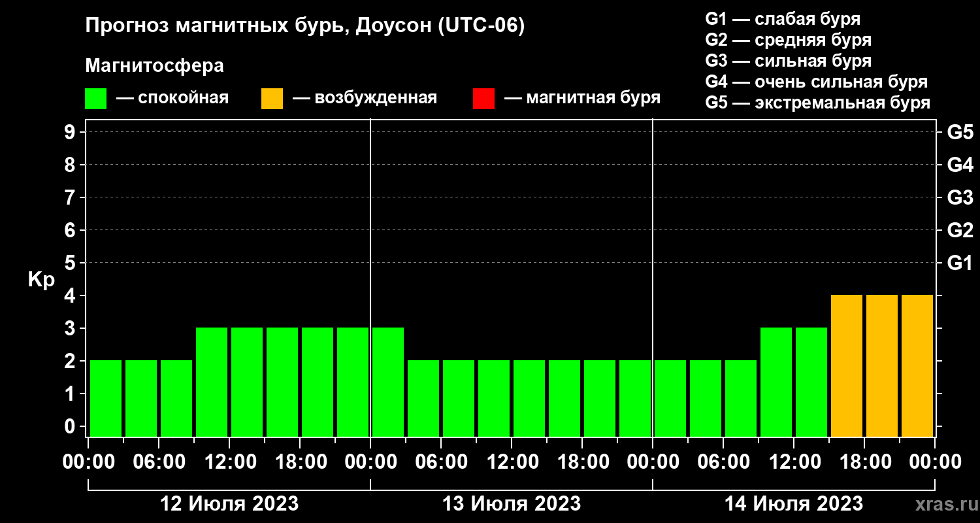Click the orange bar starting 18:00 on 14 July
Image resolution: width=980 pixels, height=523 pixels.
point(882,365)
